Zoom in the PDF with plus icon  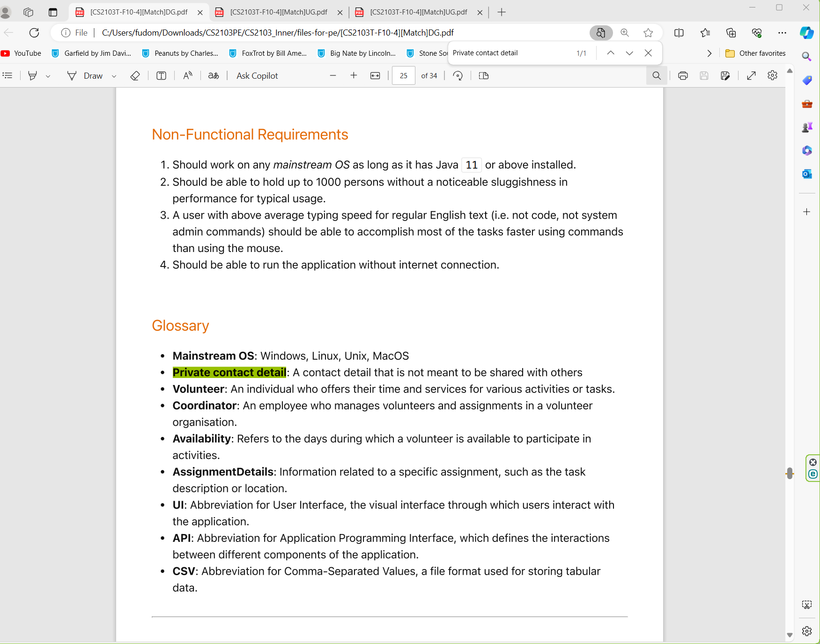(x=354, y=75)
